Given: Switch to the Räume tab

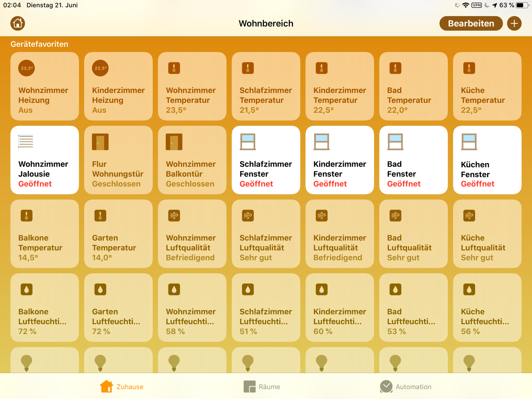Looking at the screenshot, I should coord(262,387).
